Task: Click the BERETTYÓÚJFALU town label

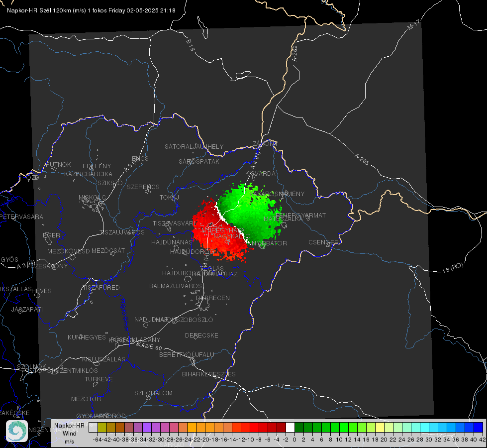Action: pos(187,354)
